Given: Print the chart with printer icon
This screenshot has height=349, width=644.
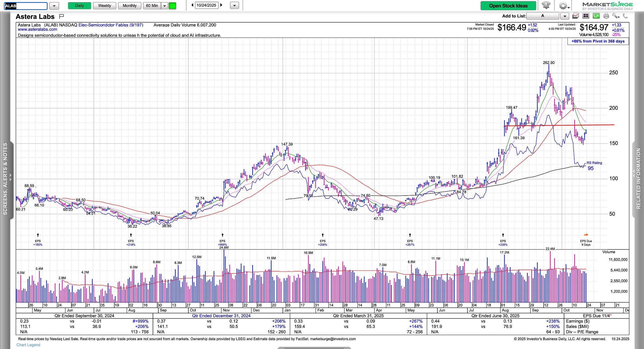Looking at the screenshot, I should [x=606, y=16].
